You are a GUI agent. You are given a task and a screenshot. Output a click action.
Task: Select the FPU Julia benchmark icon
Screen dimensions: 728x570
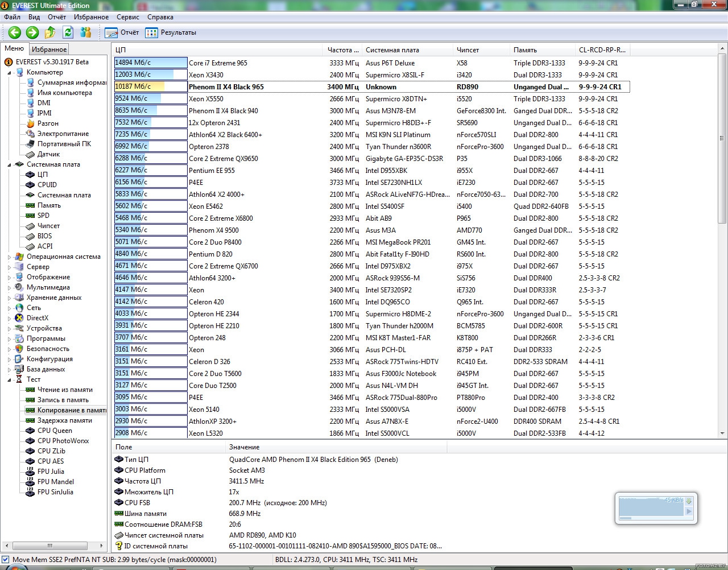31,472
